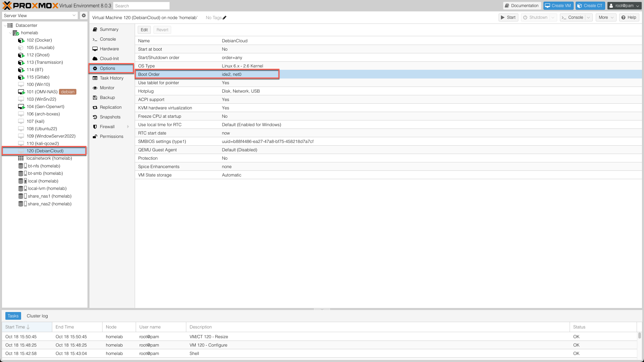
Task: Select VM 110 (kali-qcow2) in tree
Action: tap(45, 144)
